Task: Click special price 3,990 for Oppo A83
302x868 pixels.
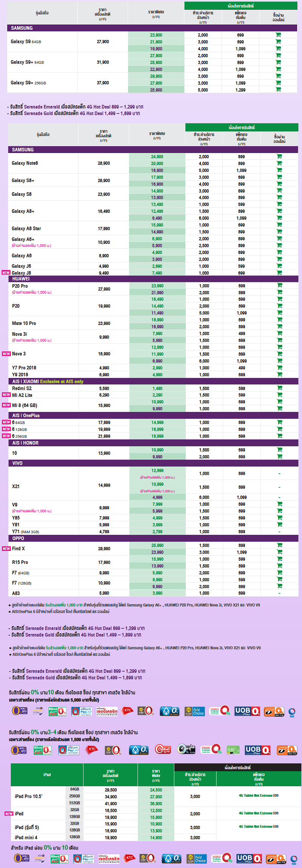Action: [157, 593]
